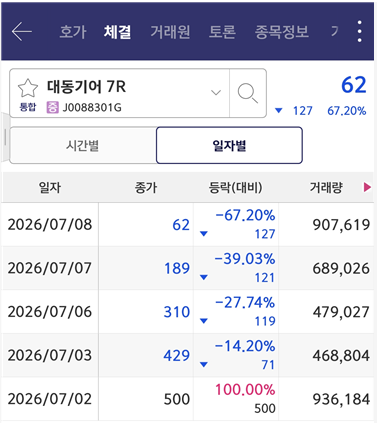Open the 토론 tab

[x=222, y=32]
